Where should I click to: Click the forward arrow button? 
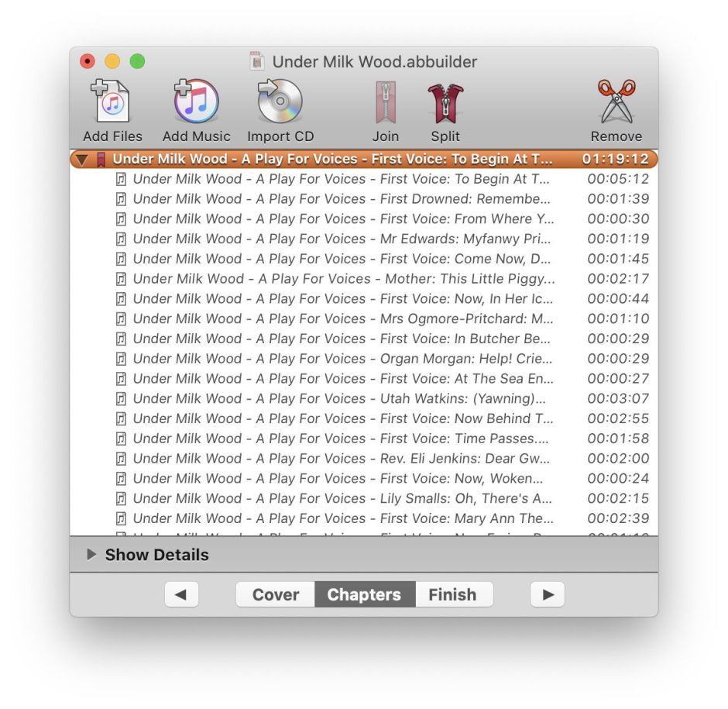pos(548,594)
